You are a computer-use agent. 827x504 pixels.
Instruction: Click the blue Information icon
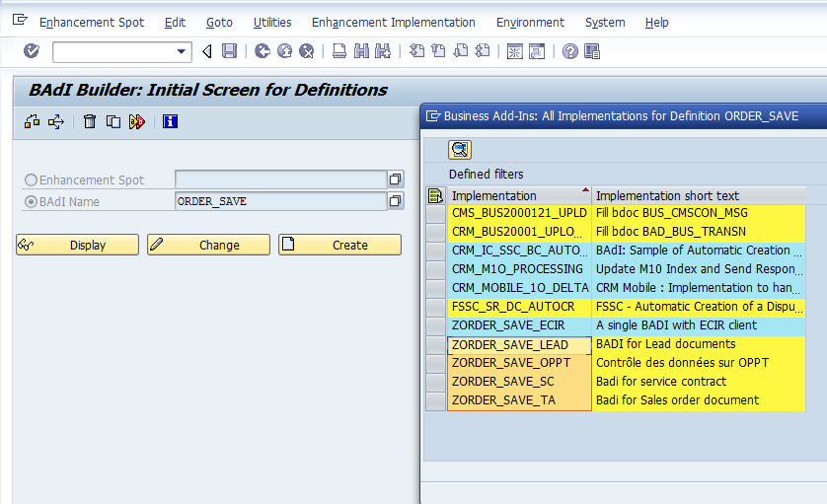coord(170,121)
